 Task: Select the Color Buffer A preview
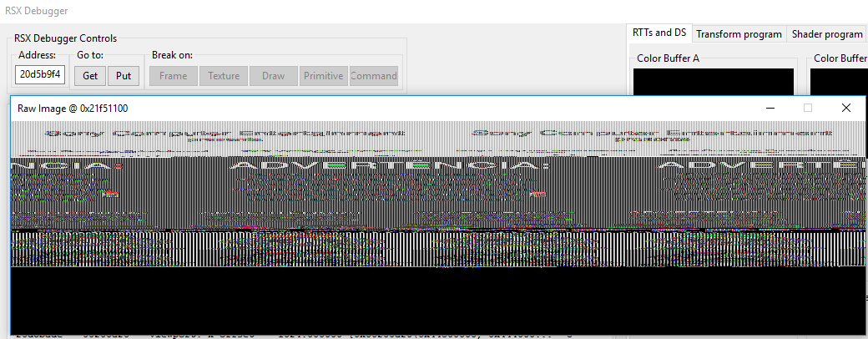pyautogui.click(x=714, y=82)
